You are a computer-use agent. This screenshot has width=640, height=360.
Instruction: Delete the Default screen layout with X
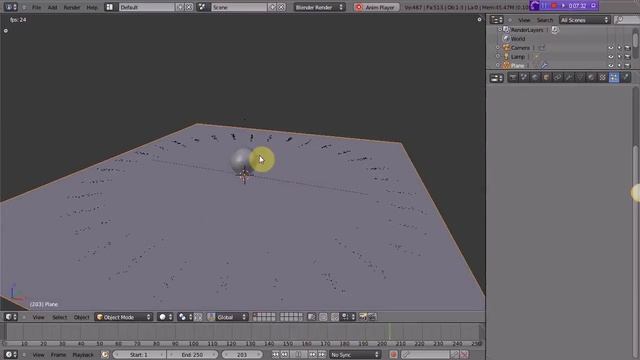coord(189,7)
